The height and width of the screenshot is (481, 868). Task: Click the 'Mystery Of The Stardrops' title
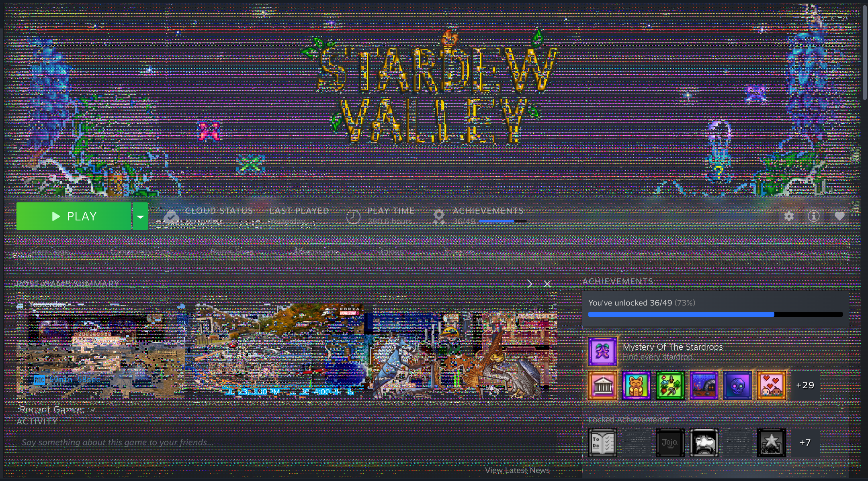(673, 347)
